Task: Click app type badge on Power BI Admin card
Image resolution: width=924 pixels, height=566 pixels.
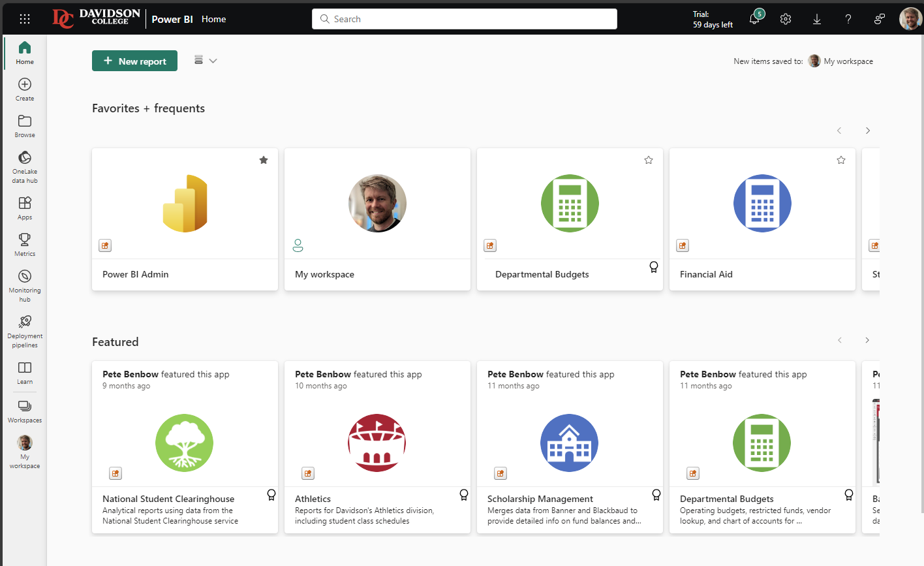Action: 105,245
